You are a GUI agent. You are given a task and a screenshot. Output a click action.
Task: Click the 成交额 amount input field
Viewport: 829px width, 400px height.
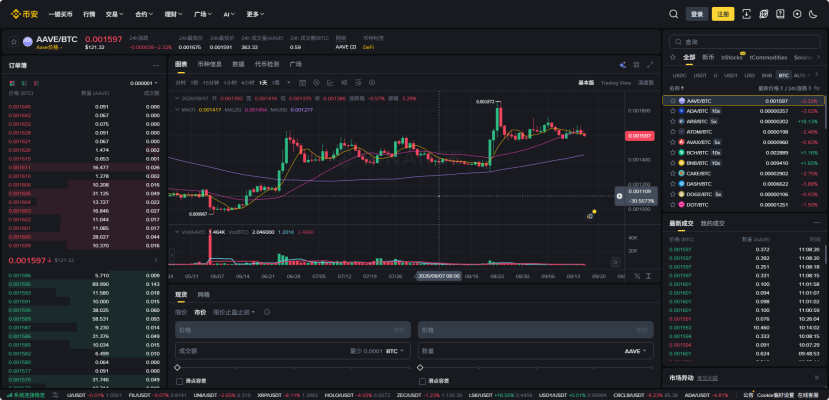click(293, 351)
